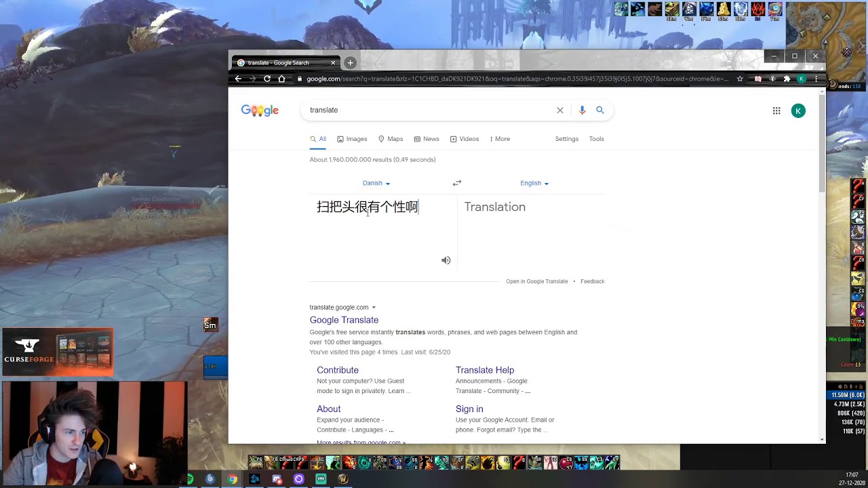868x488 pixels.
Task: Close the 'translate - Google Search' tab
Action: coord(333,62)
